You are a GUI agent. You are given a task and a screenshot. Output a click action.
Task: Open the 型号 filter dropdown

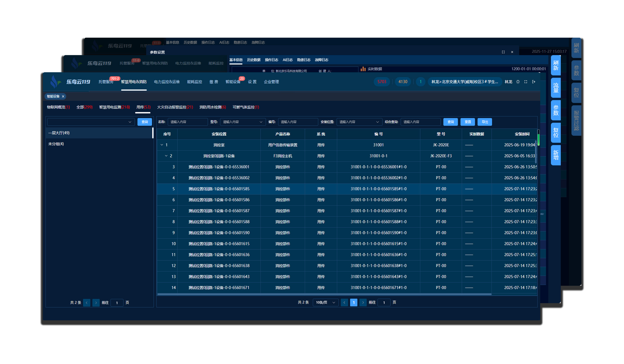coord(242,122)
